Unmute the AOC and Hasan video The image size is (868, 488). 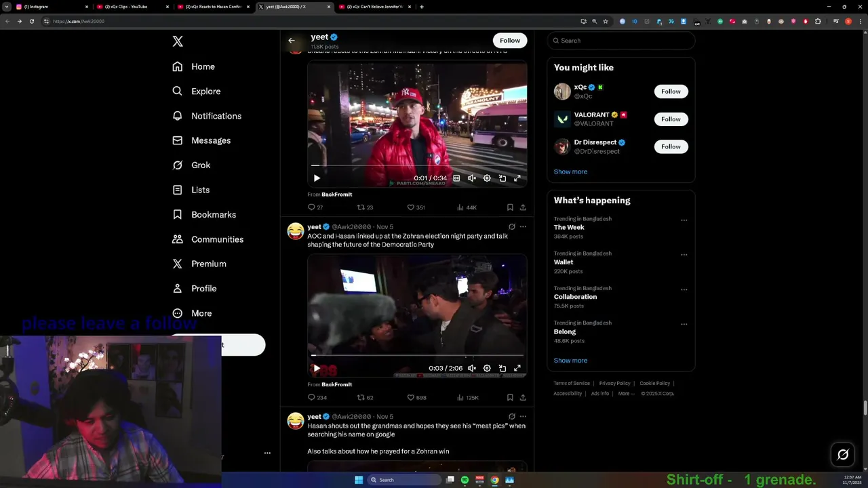click(472, 368)
